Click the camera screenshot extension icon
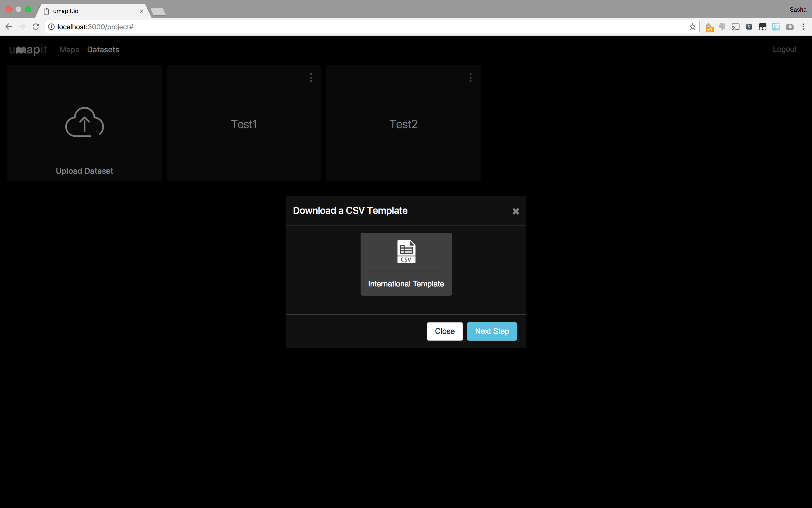Screen dimensions: 812x508 coord(790,27)
